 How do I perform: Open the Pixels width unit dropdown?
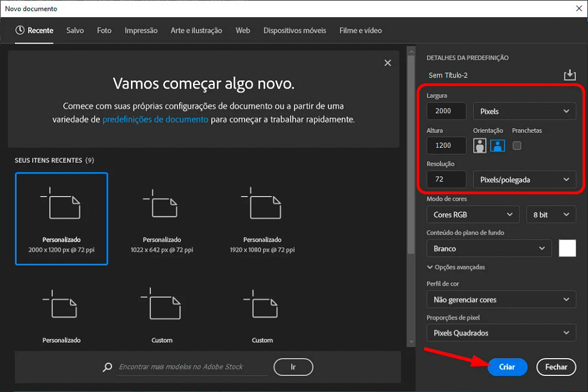pos(524,112)
